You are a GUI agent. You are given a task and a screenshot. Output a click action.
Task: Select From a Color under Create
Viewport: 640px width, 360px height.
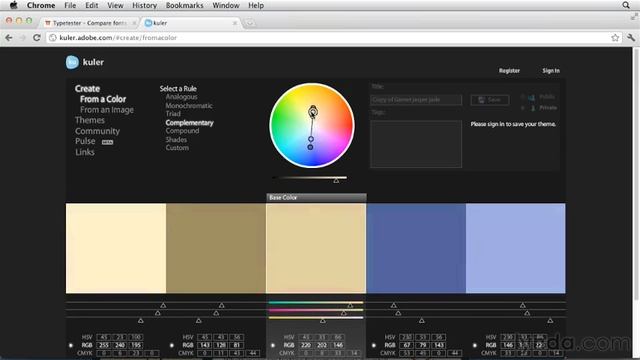pyautogui.click(x=103, y=99)
